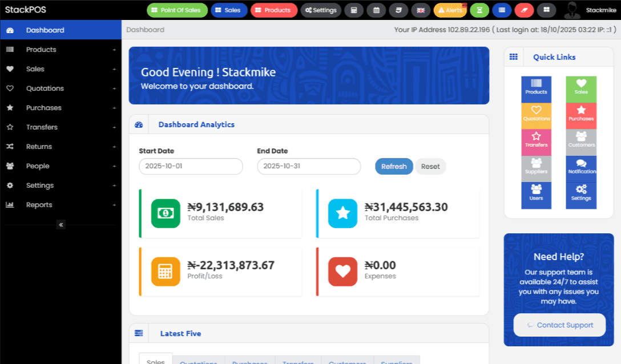Open Suppliers tile in Quick Links
This screenshot has height=364, width=621.
coord(536,169)
